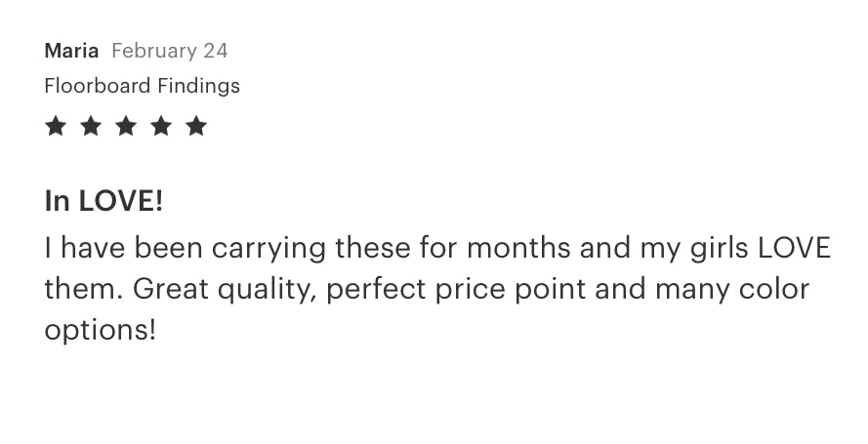Click the third rating star
The height and width of the screenshot is (444, 868).
[126, 126]
